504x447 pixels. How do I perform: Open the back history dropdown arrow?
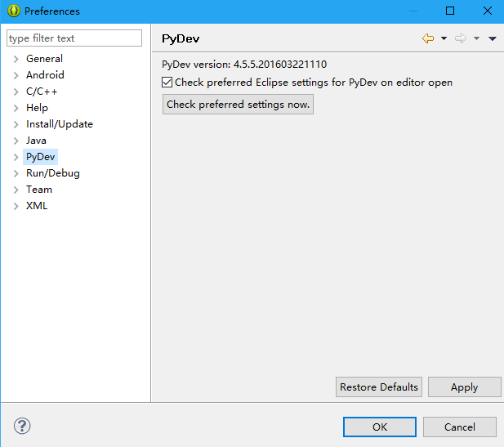point(444,38)
